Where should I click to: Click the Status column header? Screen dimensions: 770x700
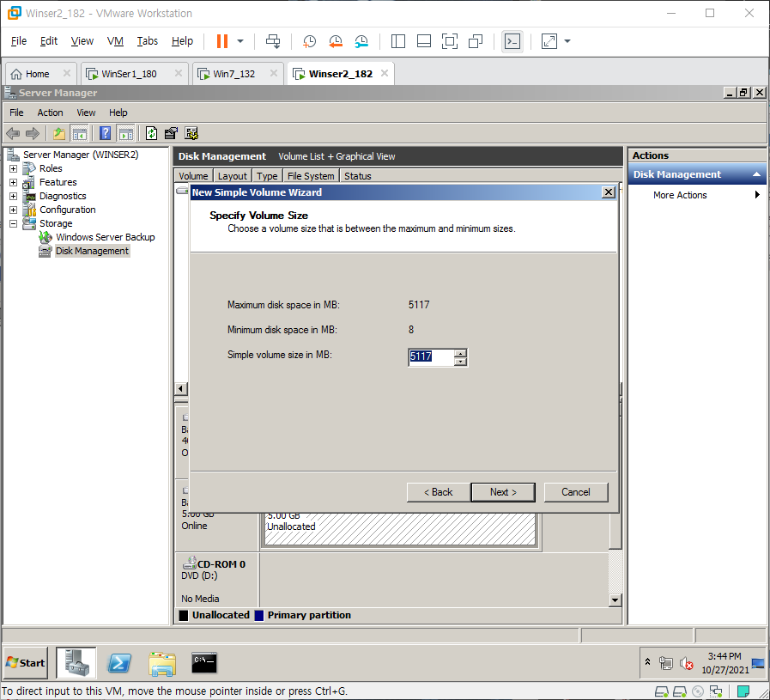click(x=357, y=176)
